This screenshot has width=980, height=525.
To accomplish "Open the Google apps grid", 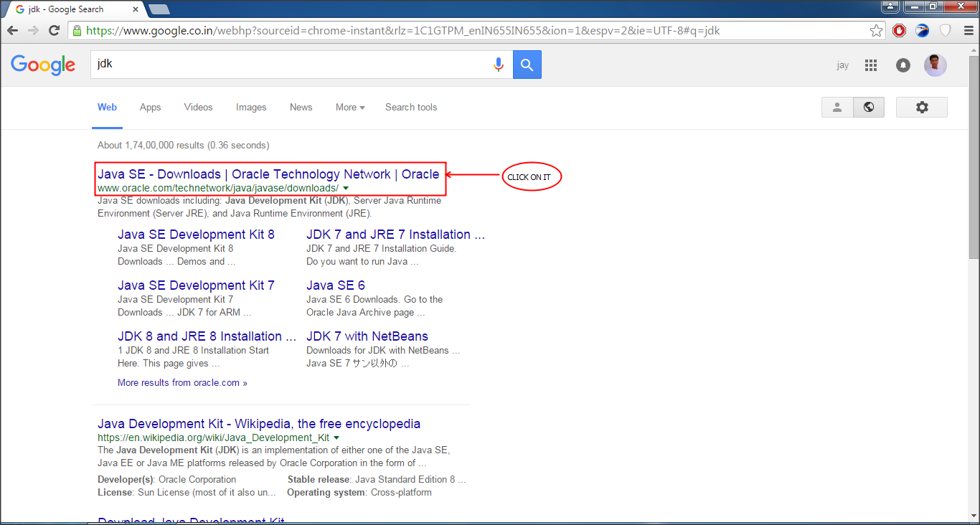I will 871,65.
